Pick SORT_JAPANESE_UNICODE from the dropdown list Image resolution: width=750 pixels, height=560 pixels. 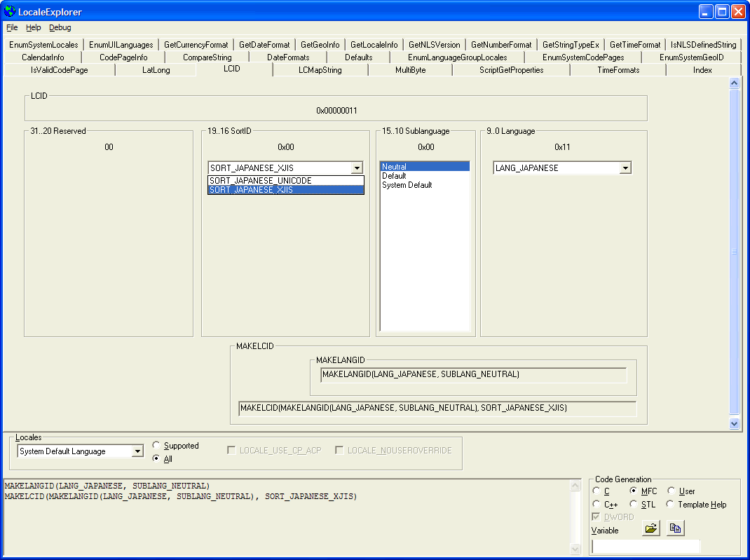(x=285, y=181)
